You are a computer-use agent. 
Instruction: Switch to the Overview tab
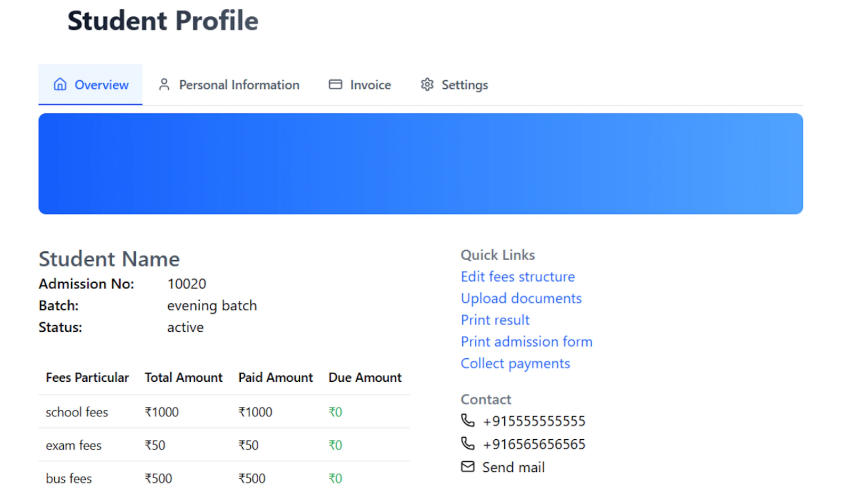click(x=90, y=84)
